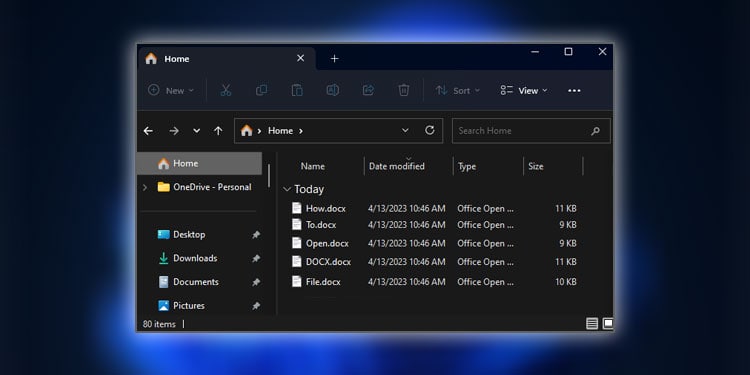Unpin Documents using its pin icon
This screenshot has width=750, height=375.
(256, 282)
